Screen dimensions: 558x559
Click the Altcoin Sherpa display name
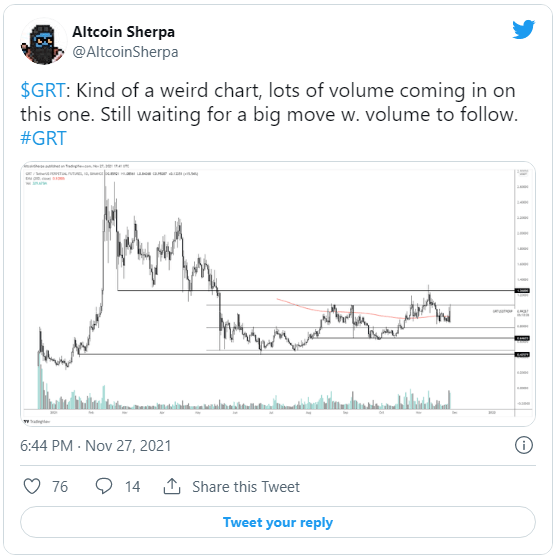click(x=123, y=32)
